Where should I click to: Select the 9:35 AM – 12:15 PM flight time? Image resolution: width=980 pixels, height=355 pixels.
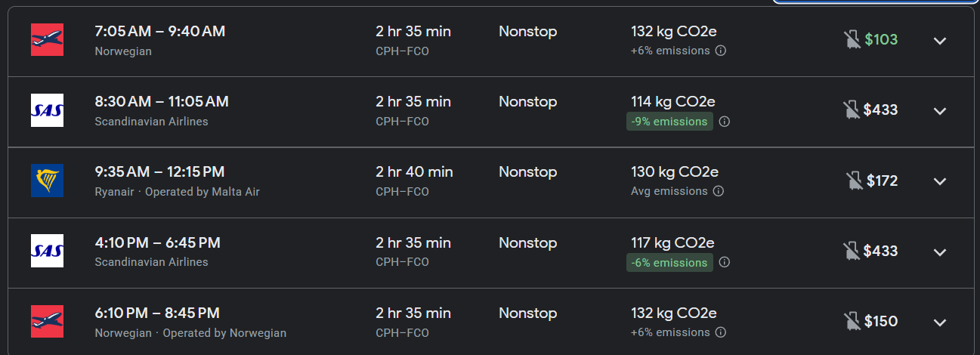[x=159, y=172]
